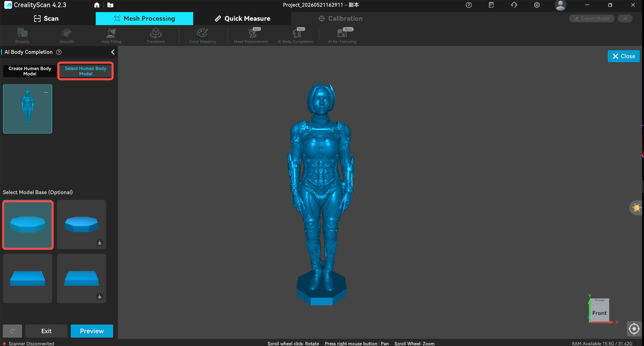Select the Create Human Body Model tab
The image size is (644, 346).
pos(30,71)
